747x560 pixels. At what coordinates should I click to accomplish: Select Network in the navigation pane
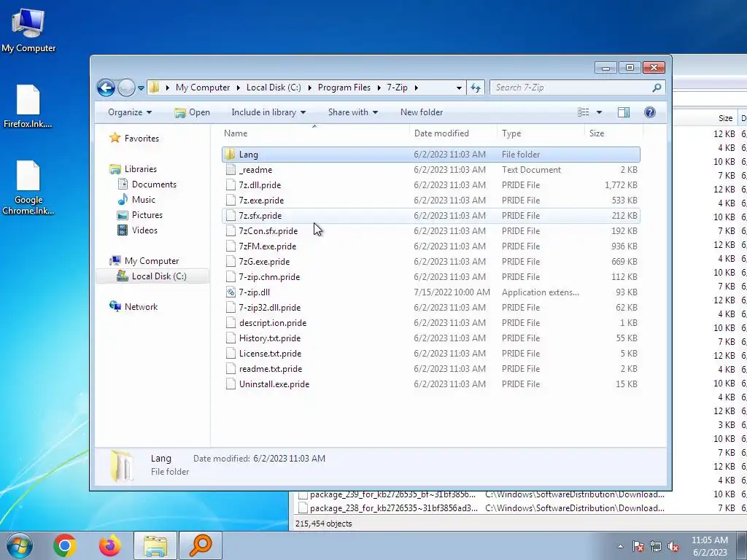(133, 307)
